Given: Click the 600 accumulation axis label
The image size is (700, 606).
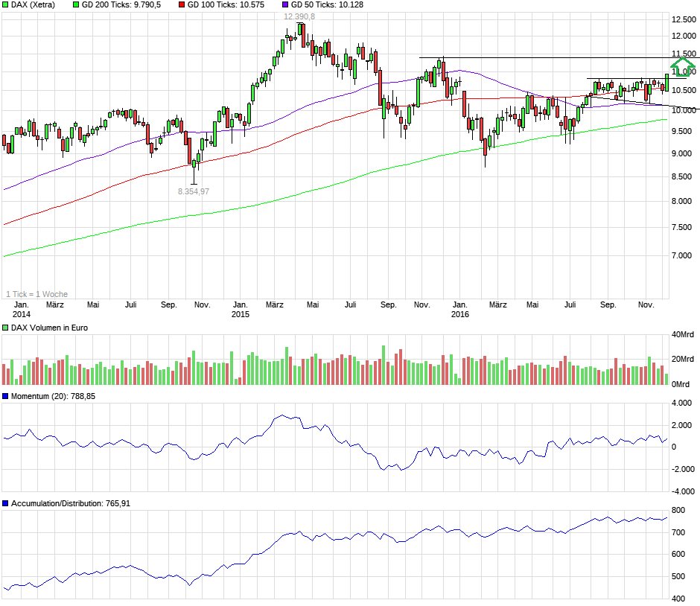Looking at the screenshot, I should pos(678,554).
